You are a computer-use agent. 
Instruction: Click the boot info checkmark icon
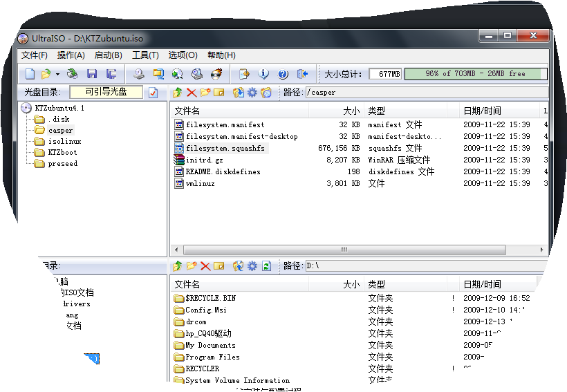[x=154, y=93]
